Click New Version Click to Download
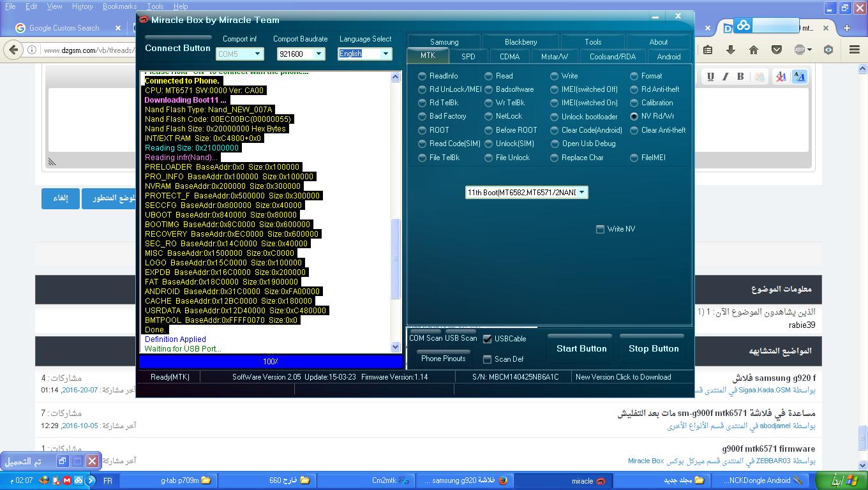The width and height of the screenshot is (868, 490). 624,377
